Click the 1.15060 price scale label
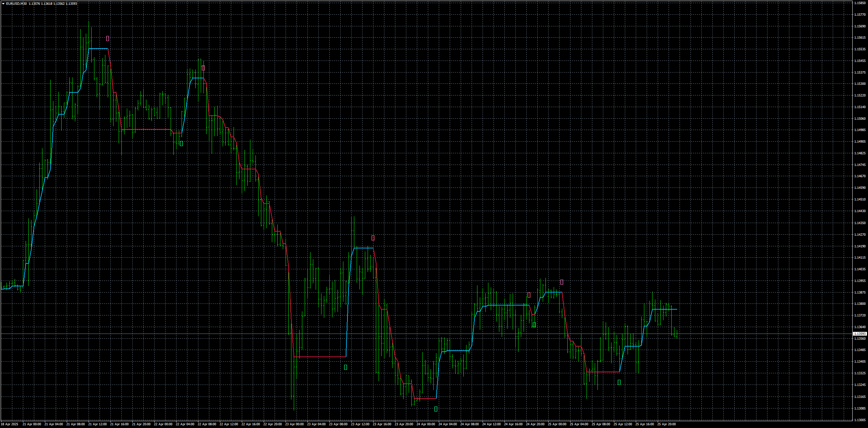868x428 pixels. click(860, 119)
